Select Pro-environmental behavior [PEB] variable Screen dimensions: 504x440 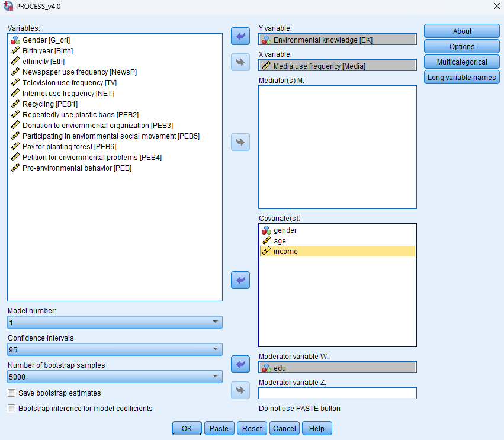coord(76,168)
